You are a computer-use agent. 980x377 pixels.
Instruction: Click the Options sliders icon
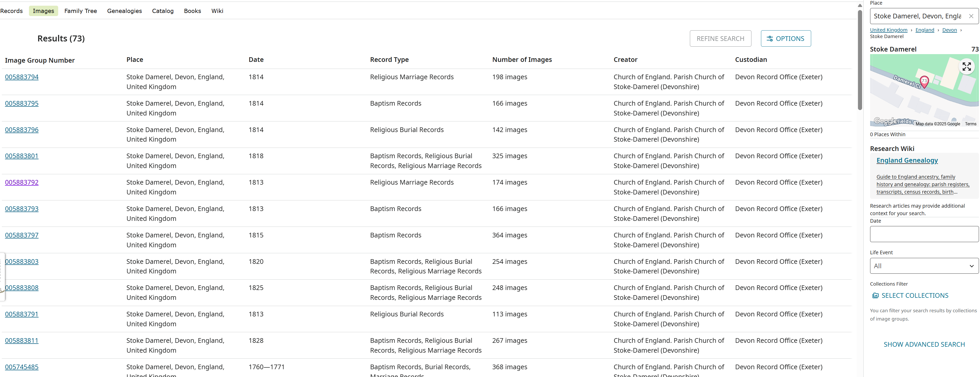[x=770, y=39]
